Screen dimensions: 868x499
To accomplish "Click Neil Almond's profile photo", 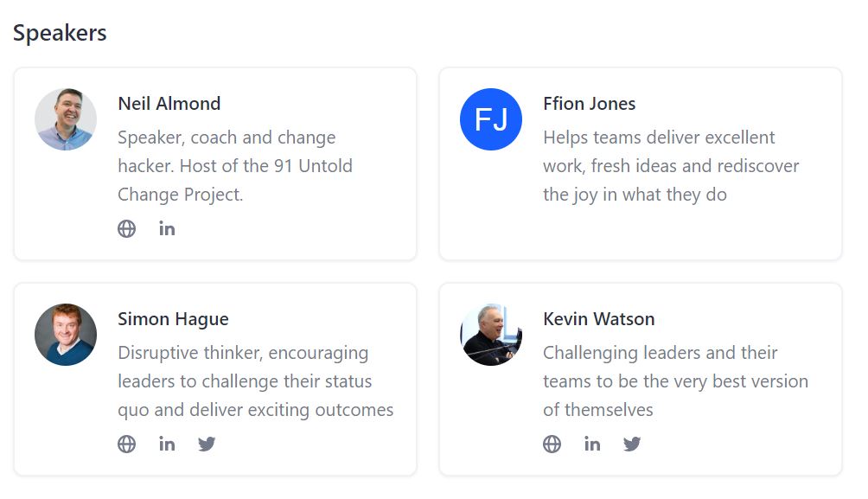I will click(x=66, y=119).
